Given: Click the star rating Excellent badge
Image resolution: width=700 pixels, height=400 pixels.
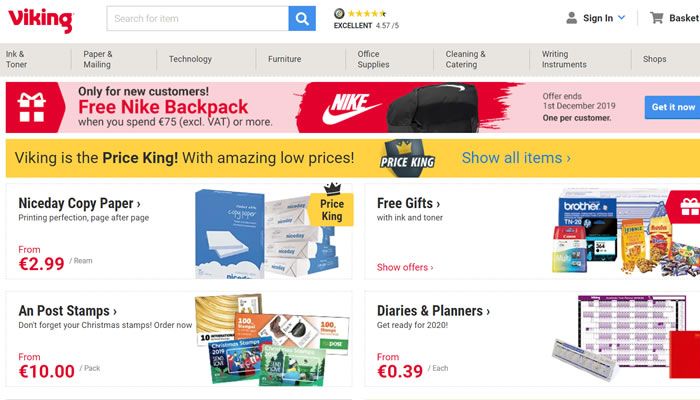Looking at the screenshot, I should 366,19.
